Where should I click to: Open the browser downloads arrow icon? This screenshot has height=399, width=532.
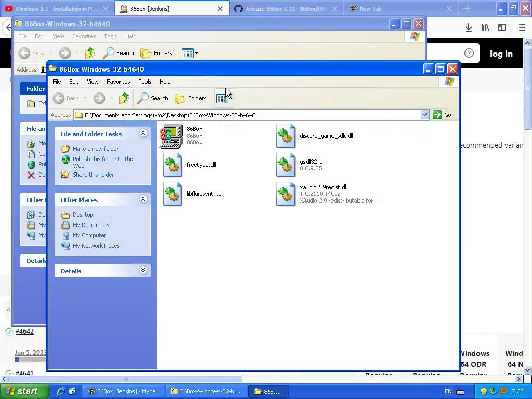[x=469, y=28]
